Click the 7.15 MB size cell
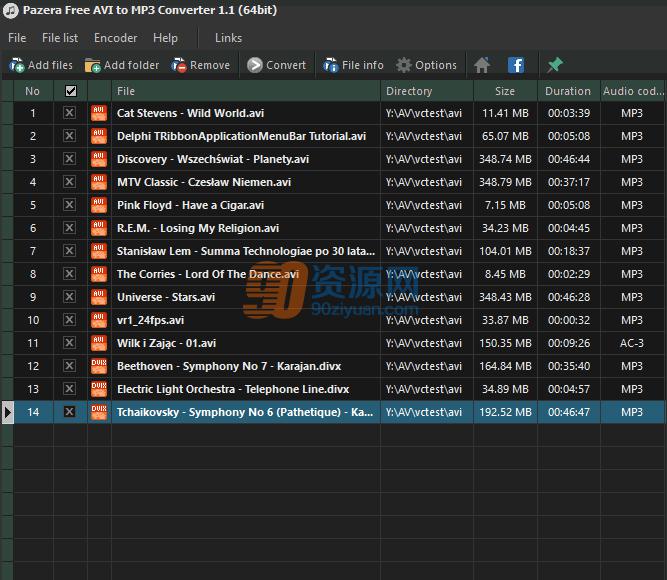 (505, 205)
